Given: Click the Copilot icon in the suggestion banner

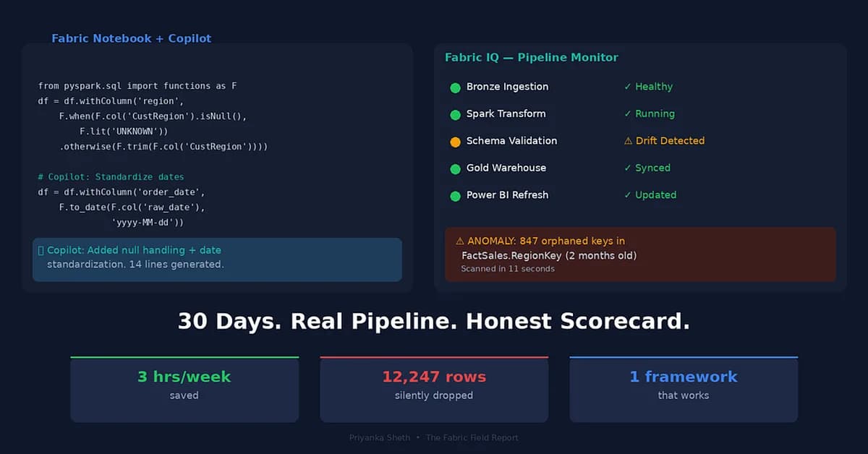Looking at the screenshot, I should [x=40, y=249].
